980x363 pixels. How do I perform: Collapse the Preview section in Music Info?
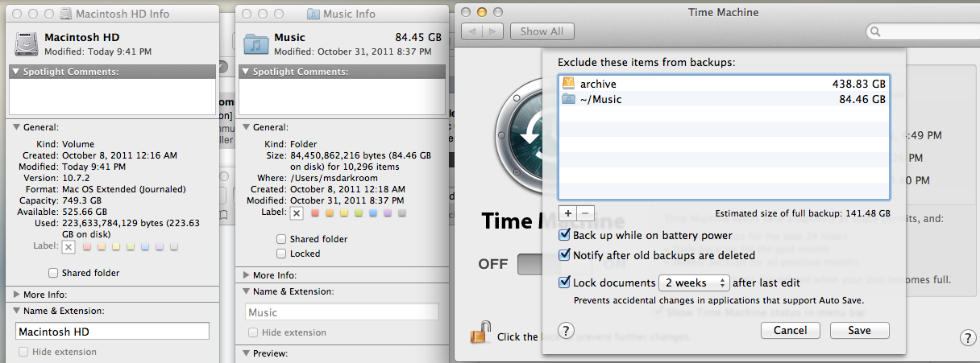click(x=247, y=353)
